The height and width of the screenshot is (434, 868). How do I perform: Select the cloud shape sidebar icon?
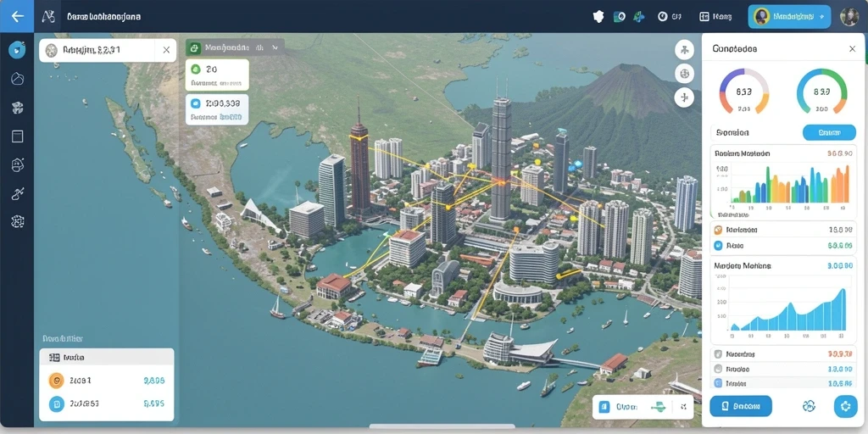[x=17, y=79]
